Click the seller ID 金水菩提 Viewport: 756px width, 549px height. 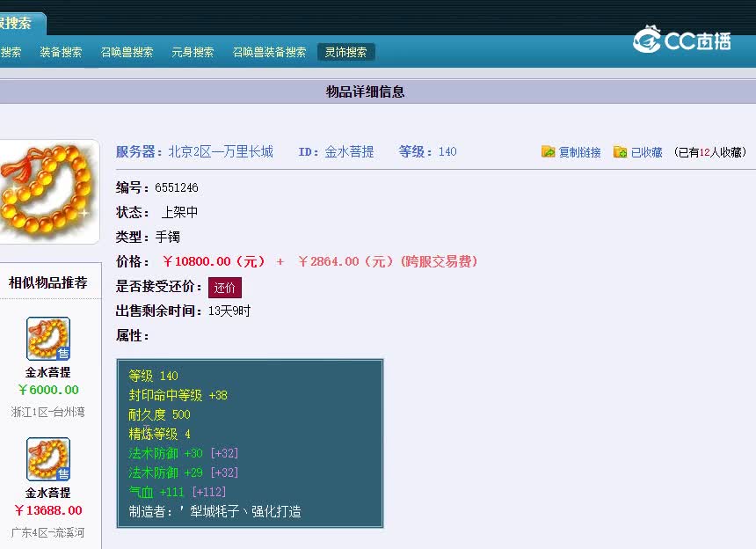[350, 152]
